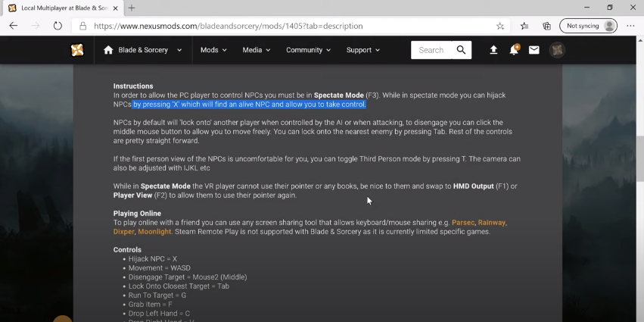This screenshot has height=322, width=644.
Task: Click the 'Playing Online' heading
Action: [137, 214]
